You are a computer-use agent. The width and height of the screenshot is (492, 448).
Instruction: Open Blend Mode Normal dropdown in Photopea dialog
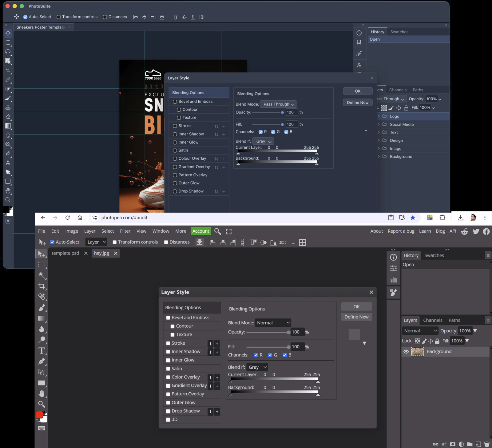tap(273, 323)
